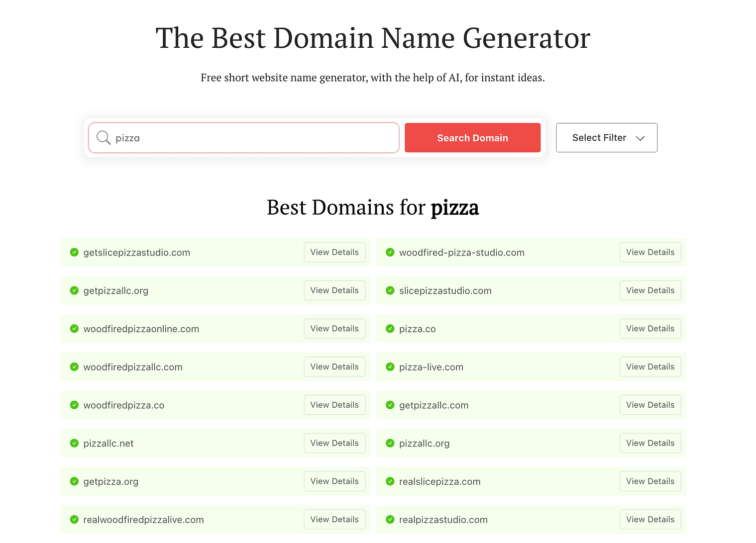Viewport: 756px width, 543px height.
Task: Open View Details for woodfired-pizza-studio.com
Action: (x=650, y=252)
